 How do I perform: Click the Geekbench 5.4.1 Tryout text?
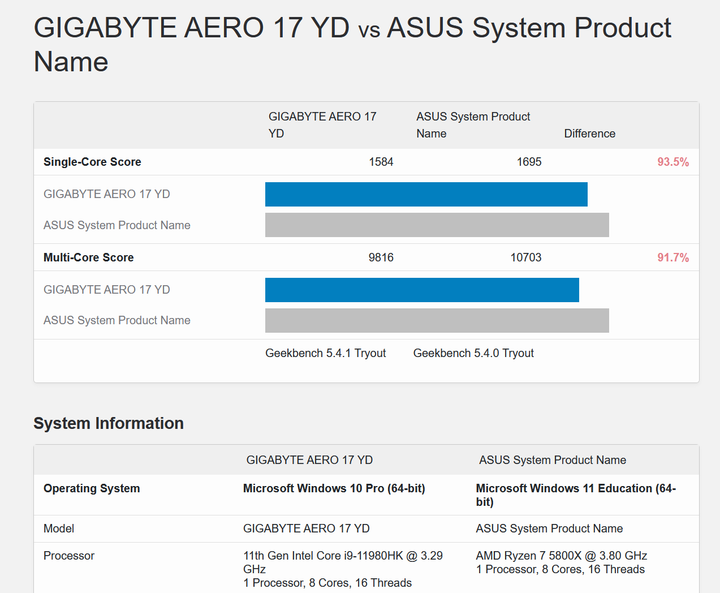pyautogui.click(x=326, y=353)
